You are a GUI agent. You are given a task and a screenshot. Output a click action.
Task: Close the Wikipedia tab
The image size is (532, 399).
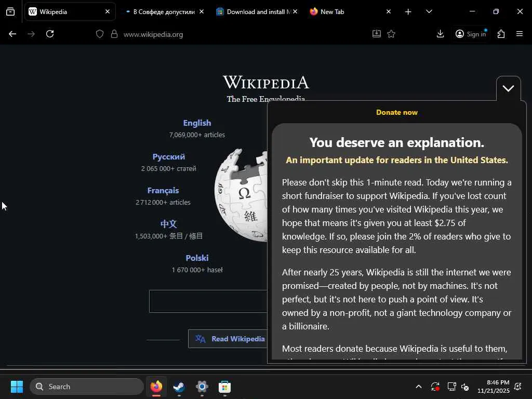coord(108,11)
